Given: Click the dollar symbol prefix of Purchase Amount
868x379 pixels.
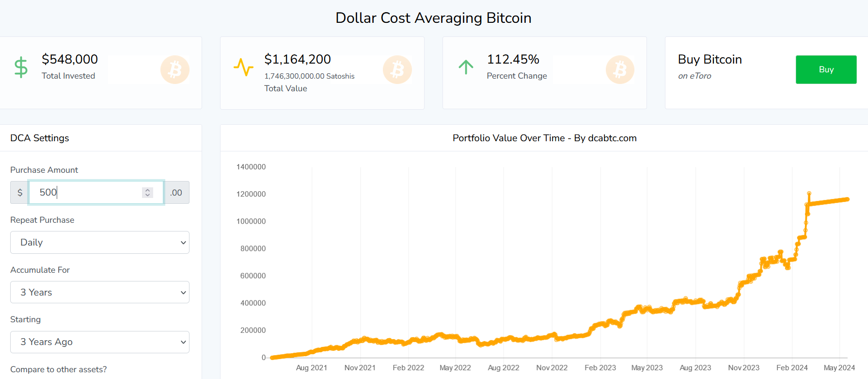Looking at the screenshot, I should click(19, 193).
